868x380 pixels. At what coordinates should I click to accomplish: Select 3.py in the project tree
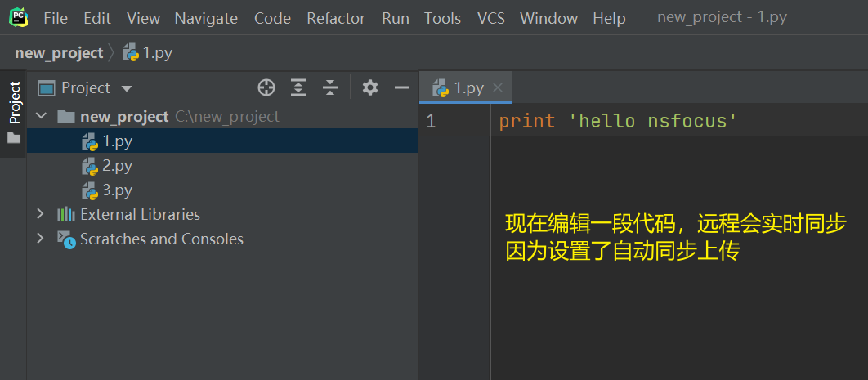pyautogui.click(x=117, y=190)
